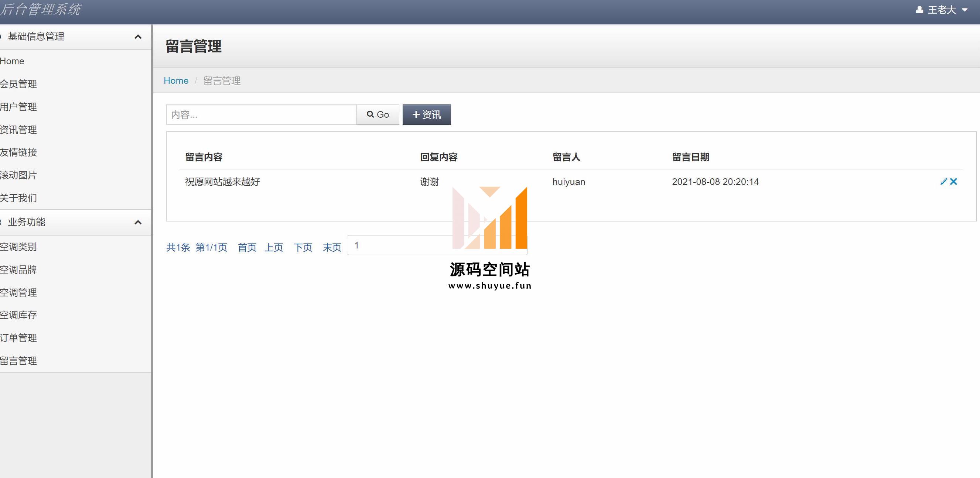Open 用户管理 in the sidebar
This screenshot has height=478, width=980.
click(x=18, y=106)
